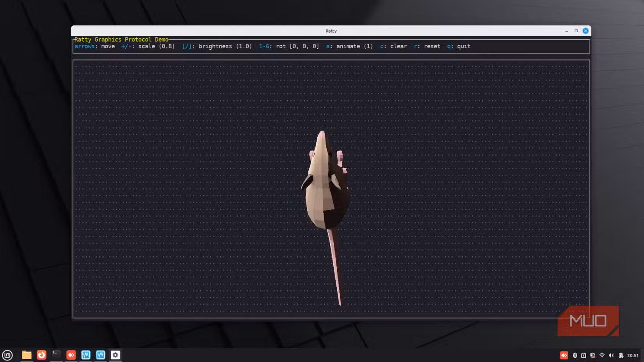Open the battery power tray icon
Image resolution: width=644 pixels, height=362 pixels.
coord(621,355)
